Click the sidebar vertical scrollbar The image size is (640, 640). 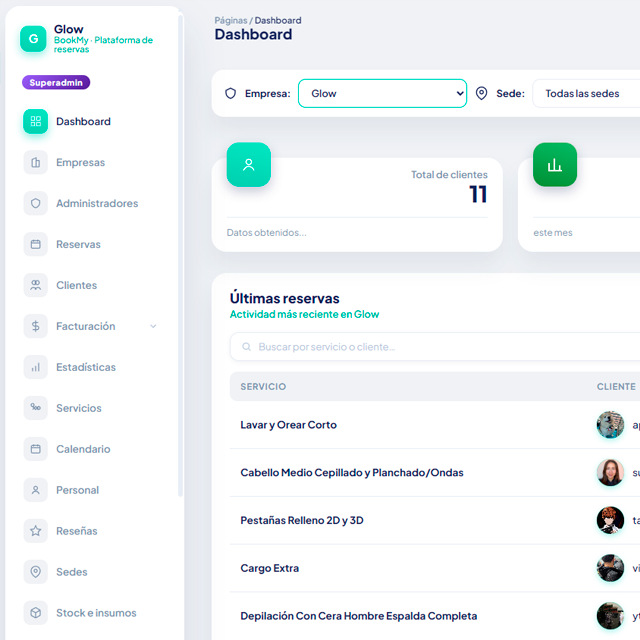click(x=180, y=255)
